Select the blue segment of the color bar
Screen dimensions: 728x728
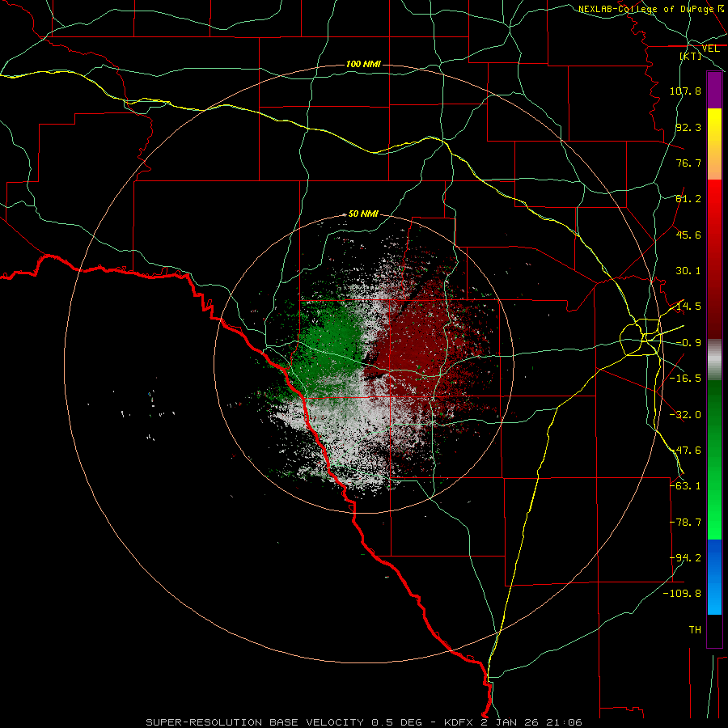click(x=714, y=577)
